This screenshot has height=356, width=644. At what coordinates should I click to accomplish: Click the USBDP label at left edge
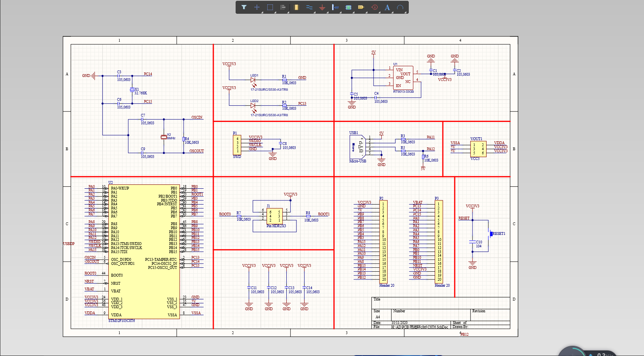69,244
